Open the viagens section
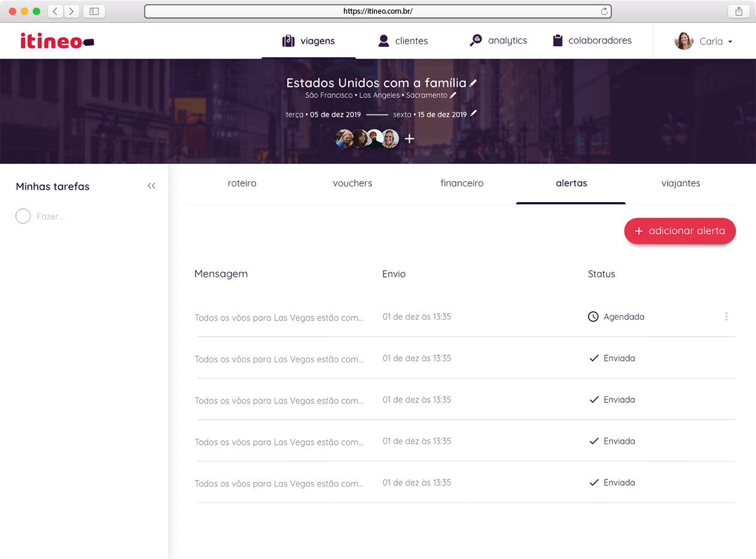 pyautogui.click(x=309, y=41)
